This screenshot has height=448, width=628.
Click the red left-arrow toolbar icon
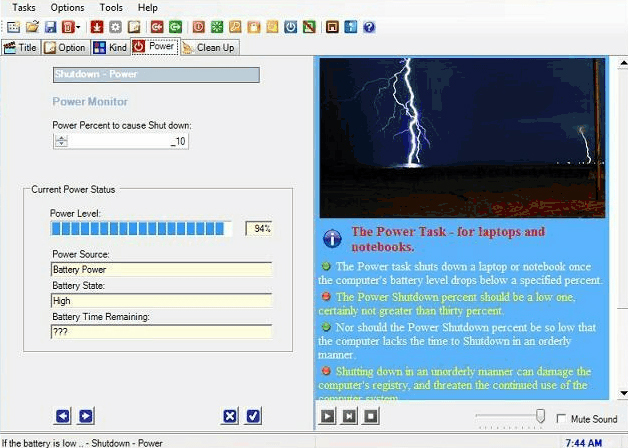tap(157, 27)
